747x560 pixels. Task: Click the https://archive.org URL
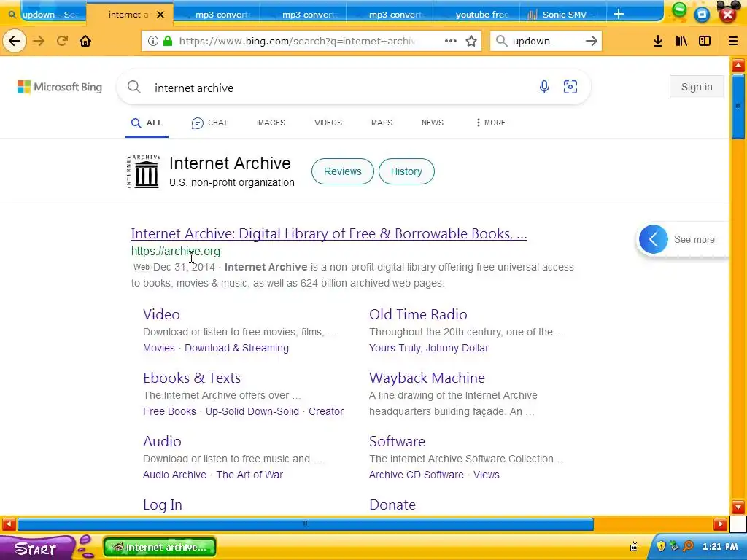click(x=175, y=251)
